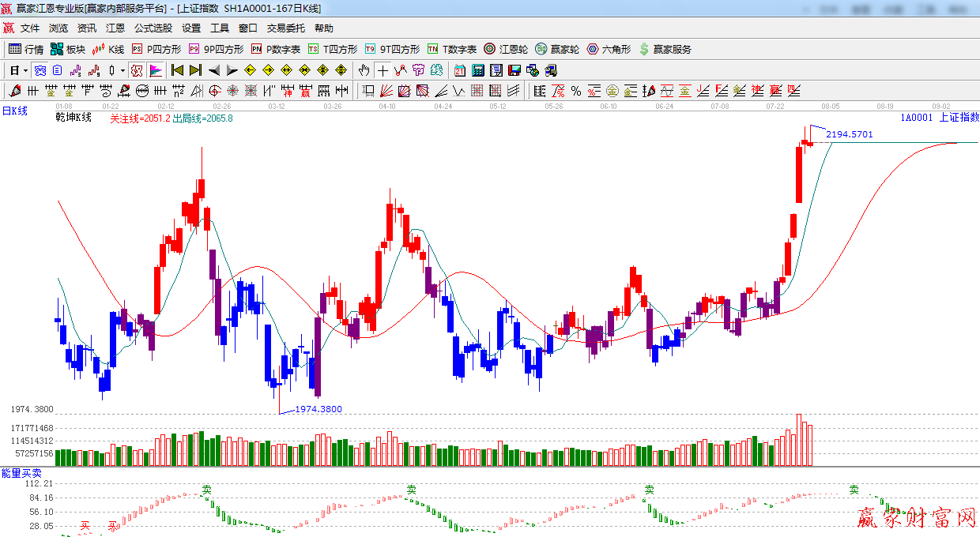
Task: Select the hand pan tool
Action: [364, 70]
